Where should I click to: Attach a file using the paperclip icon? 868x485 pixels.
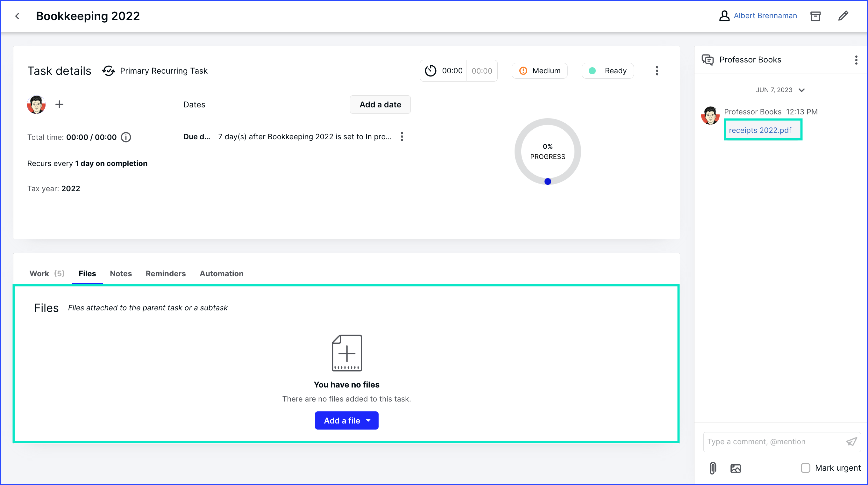point(713,468)
